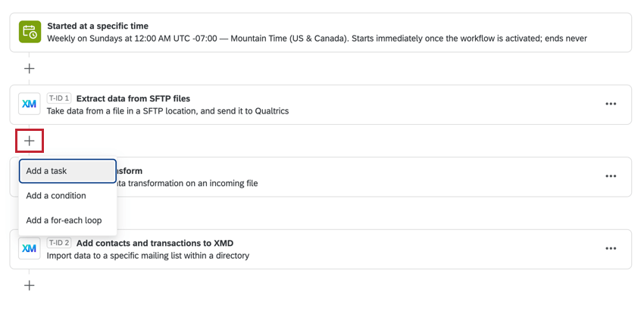Click the XM icon on Extract data task
Viewport: 644px width, 314px height.
click(x=29, y=104)
